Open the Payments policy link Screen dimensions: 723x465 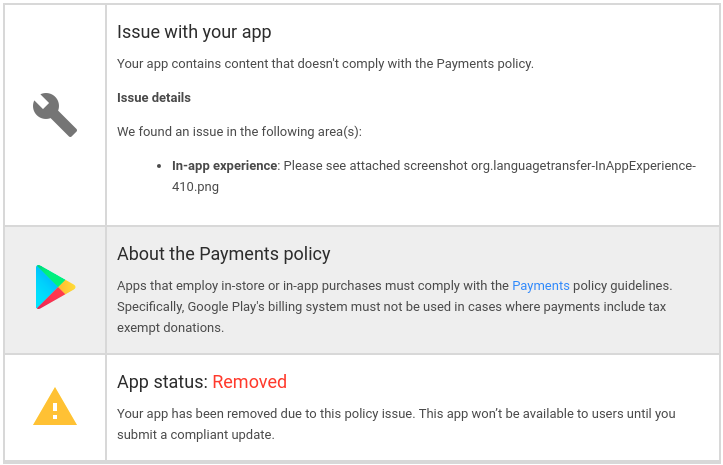[x=540, y=286]
